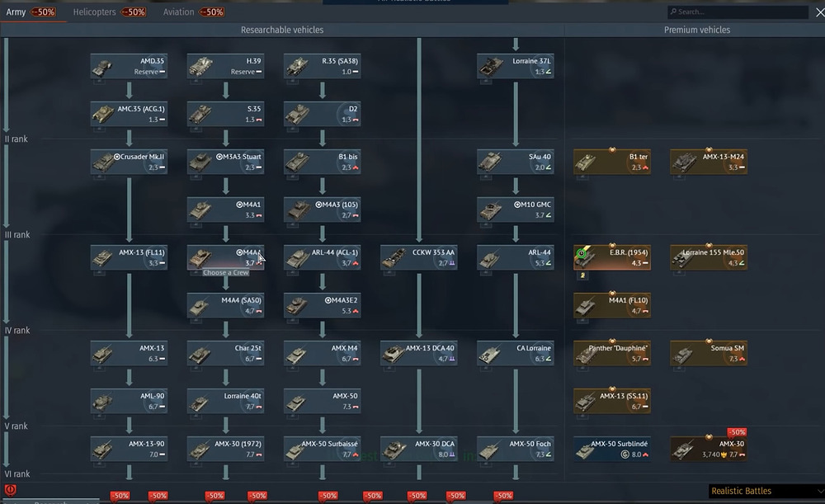Click the M3A3 Stuart tank icon
Image resolution: width=825 pixels, height=504 pixels.
[x=200, y=162]
